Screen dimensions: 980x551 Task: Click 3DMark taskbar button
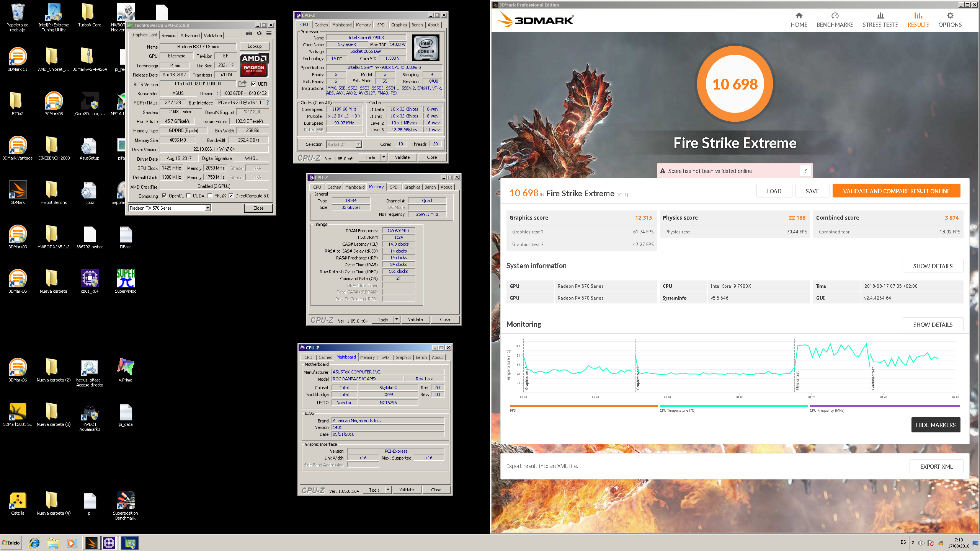click(x=91, y=543)
